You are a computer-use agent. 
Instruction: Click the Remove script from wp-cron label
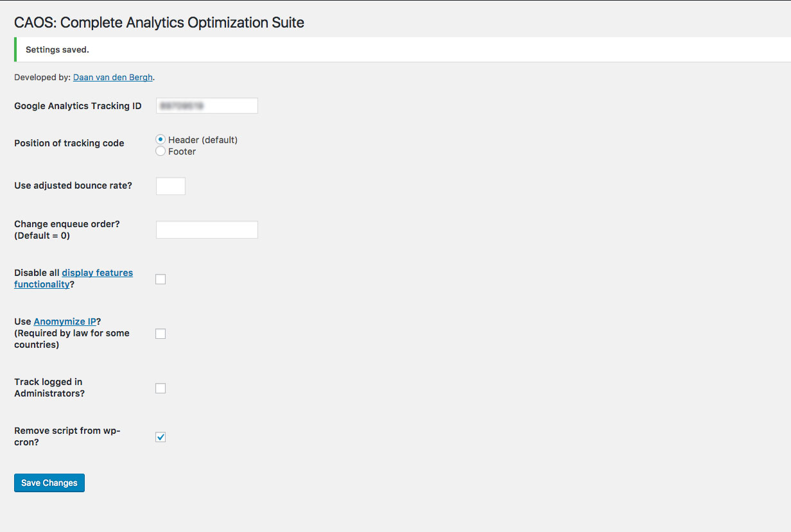pyautogui.click(x=67, y=436)
